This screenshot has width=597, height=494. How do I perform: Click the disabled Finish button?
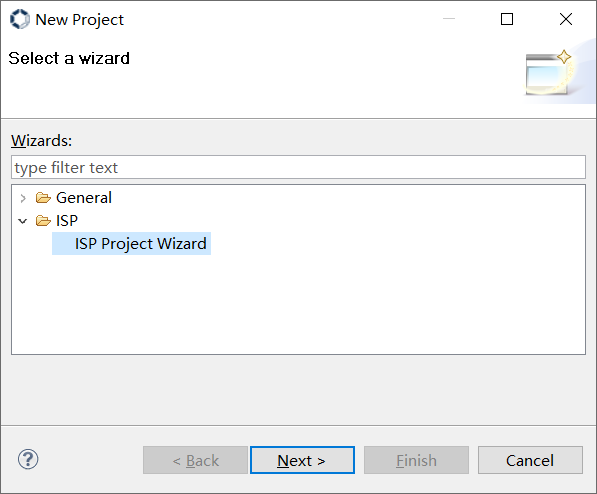pos(416,460)
